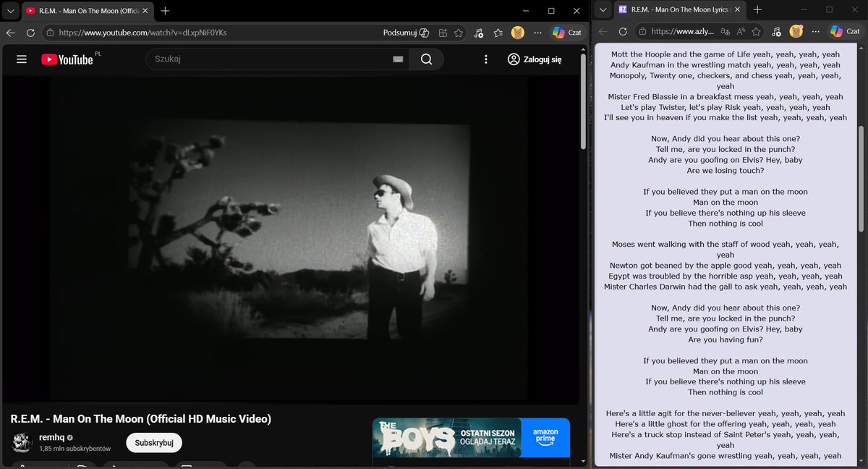Open The Boys Amazon Prime ad banner
This screenshot has height=469, width=868.
pyautogui.click(x=471, y=438)
